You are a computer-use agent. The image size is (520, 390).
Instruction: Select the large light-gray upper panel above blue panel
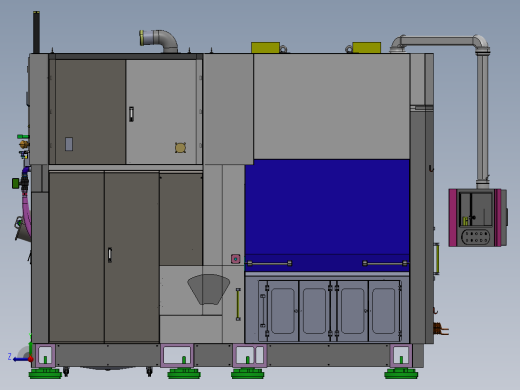[331, 106]
